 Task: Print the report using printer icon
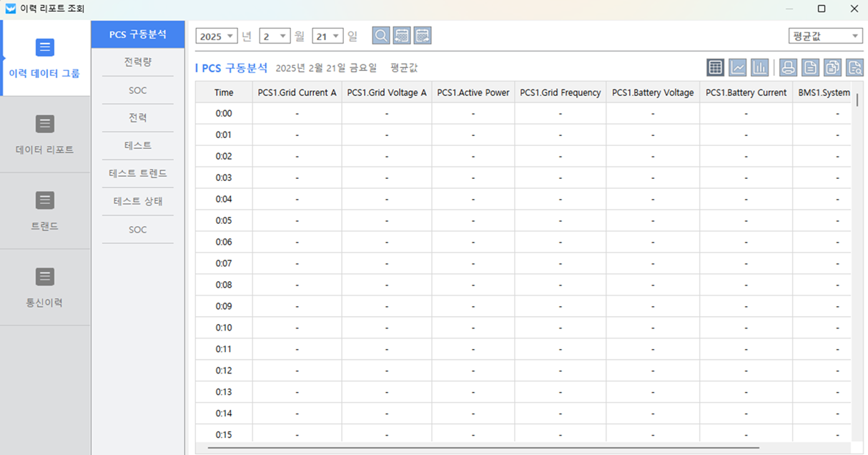tap(788, 67)
